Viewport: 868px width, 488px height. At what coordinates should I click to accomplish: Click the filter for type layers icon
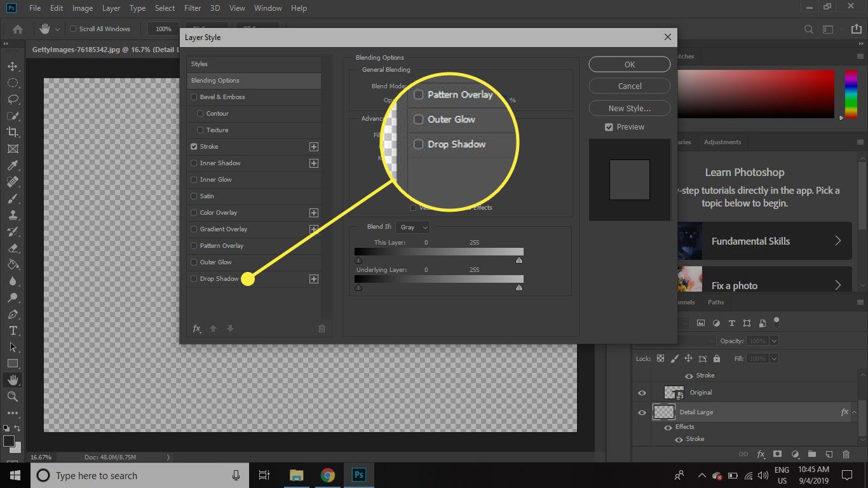tap(731, 323)
